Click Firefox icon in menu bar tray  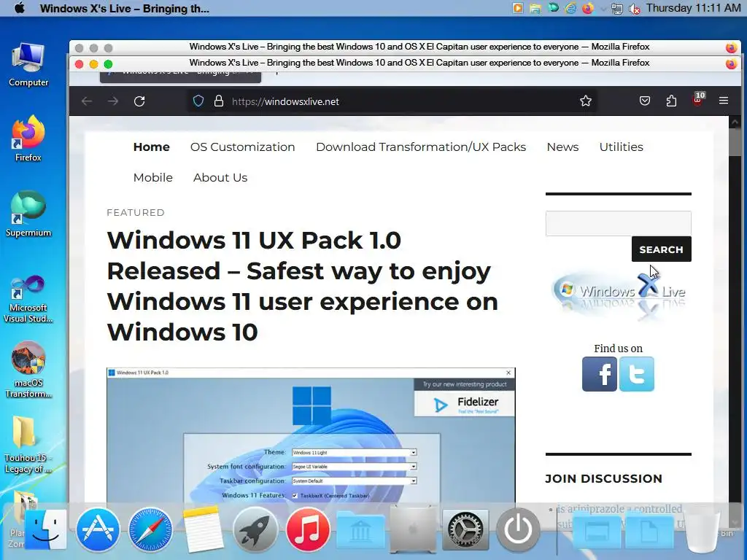(588, 8)
